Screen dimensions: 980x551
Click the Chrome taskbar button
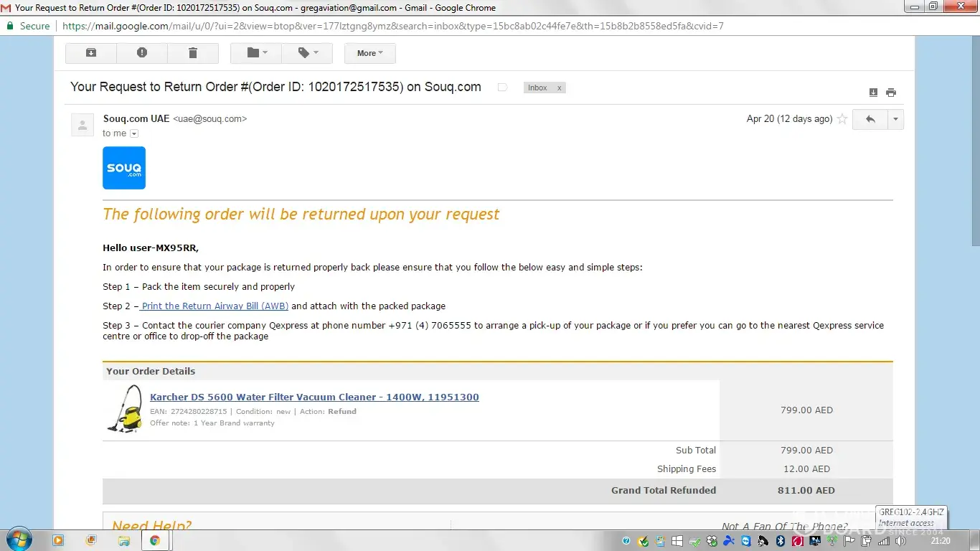coord(155,540)
